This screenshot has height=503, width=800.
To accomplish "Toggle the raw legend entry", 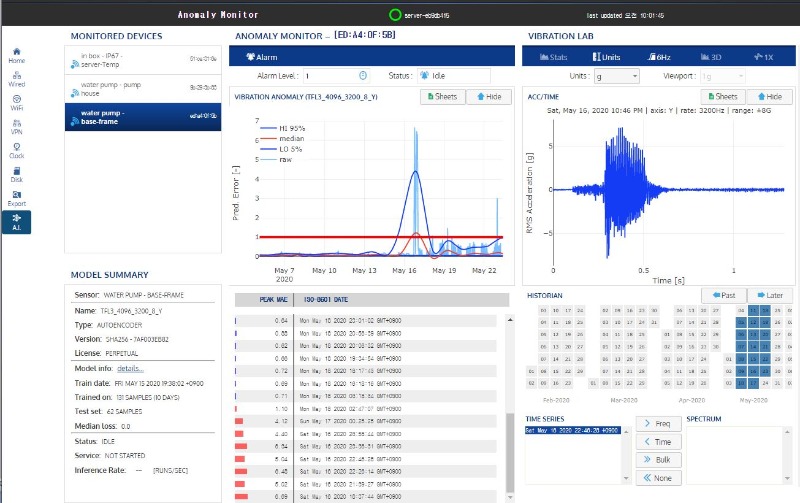I will pyautogui.click(x=276, y=160).
